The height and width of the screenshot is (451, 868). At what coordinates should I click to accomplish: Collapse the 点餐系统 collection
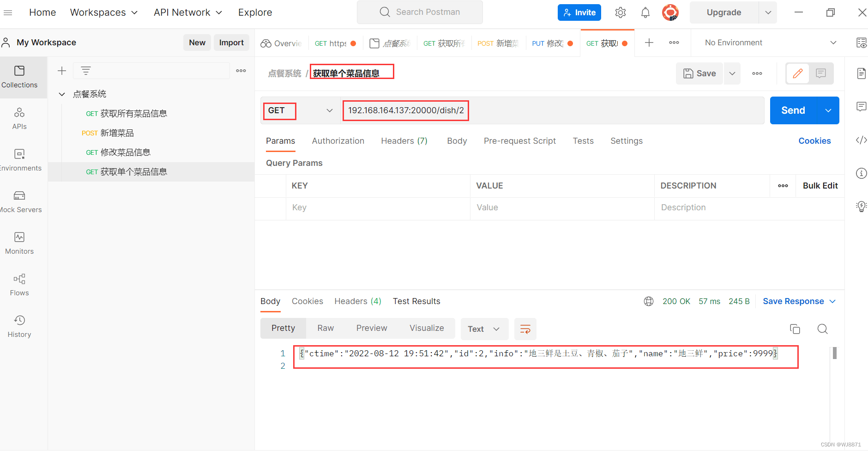click(x=62, y=94)
